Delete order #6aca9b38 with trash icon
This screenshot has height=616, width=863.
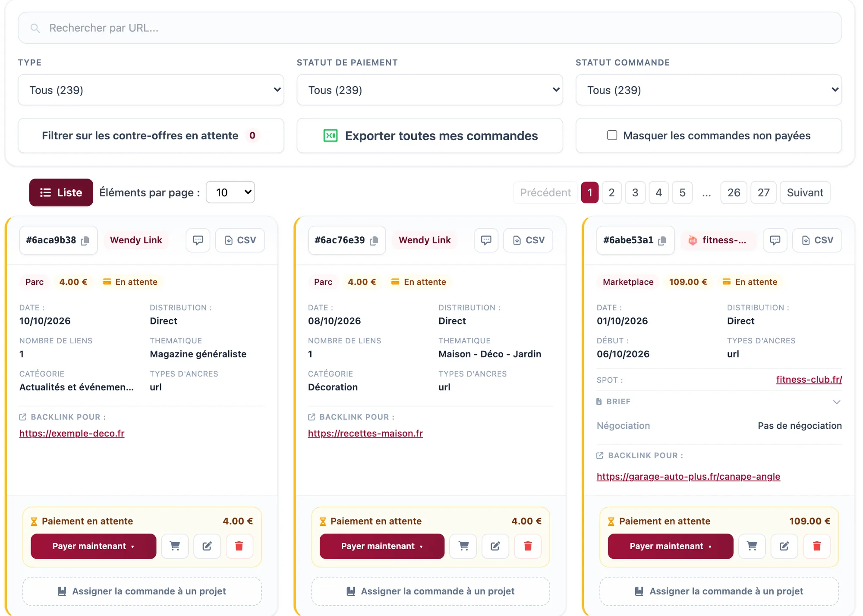coord(239,546)
